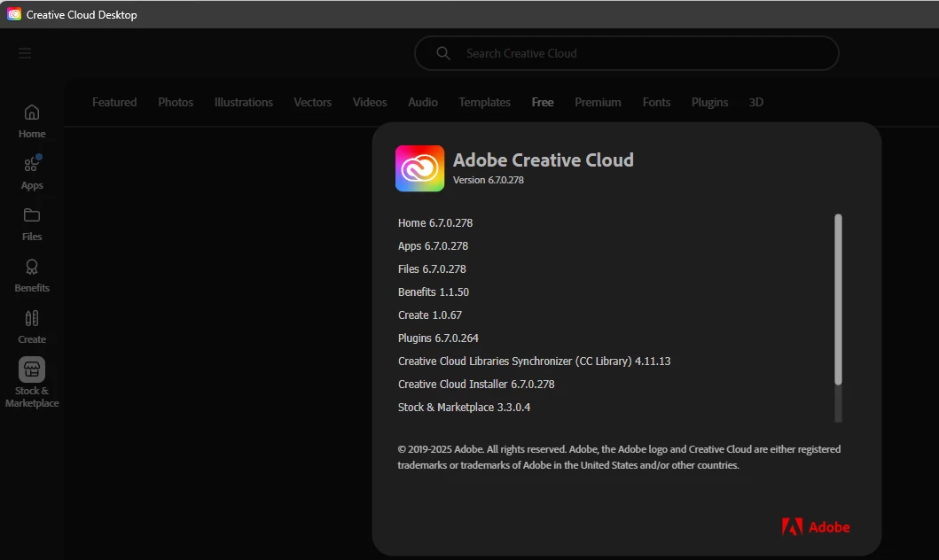This screenshot has width=939, height=560.
Task: Select the Free tab
Action: 543,102
